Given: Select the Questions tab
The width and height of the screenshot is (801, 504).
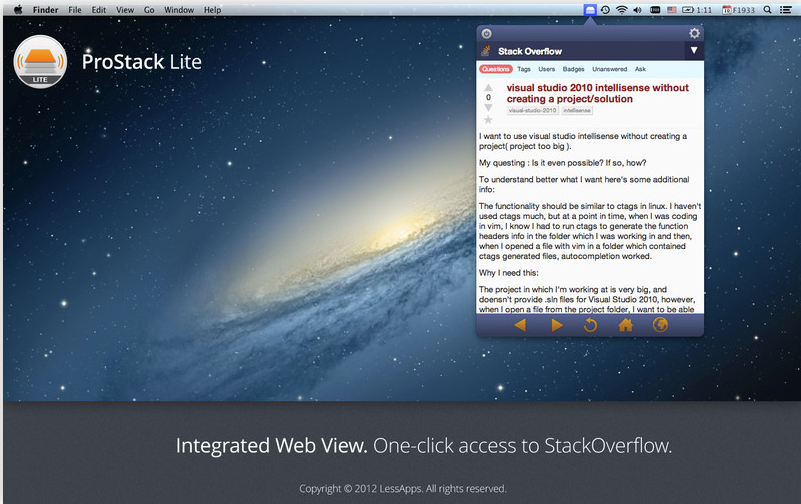Looking at the screenshot, I should pos(496,69).
